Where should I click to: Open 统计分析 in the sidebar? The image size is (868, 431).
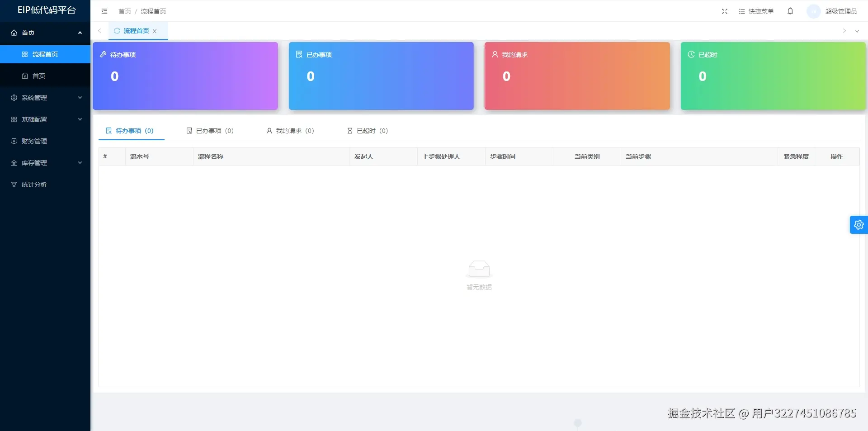(45, 185)
